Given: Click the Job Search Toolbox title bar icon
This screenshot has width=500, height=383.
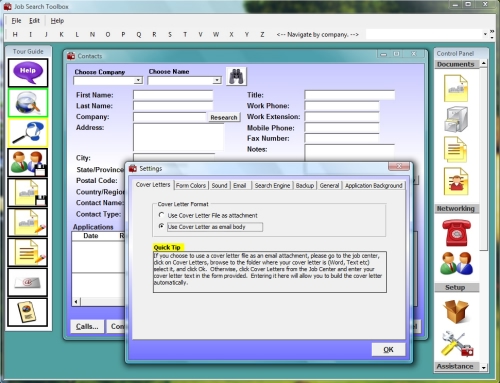Looking at the screenshot, I should (7, 6).
